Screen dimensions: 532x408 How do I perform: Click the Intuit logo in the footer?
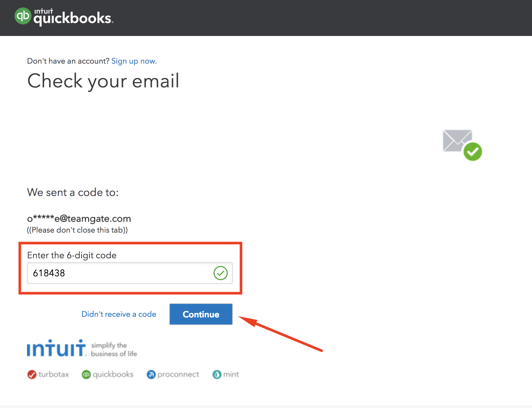[x=57, y=348]
